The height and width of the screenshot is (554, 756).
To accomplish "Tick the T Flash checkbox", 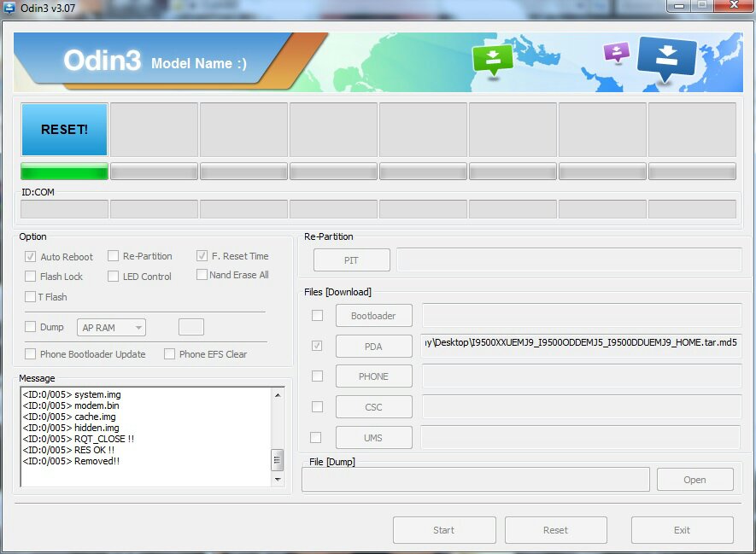I will coord(31,297).
